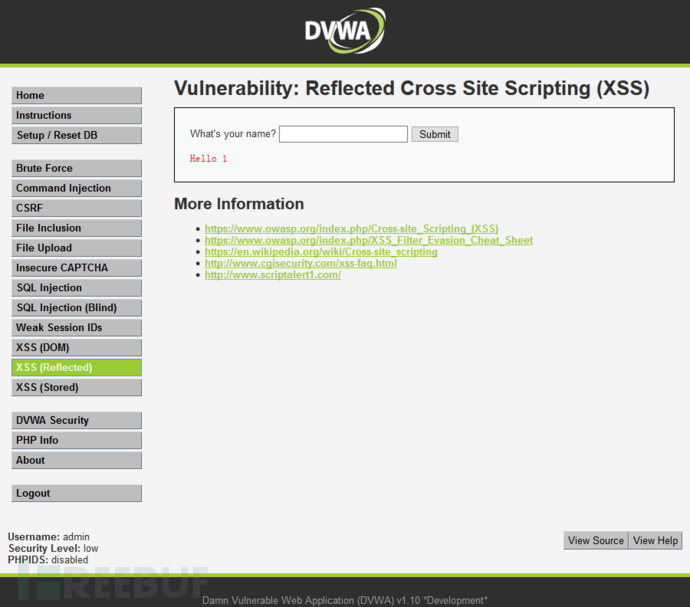Open the Wikipedia Cross-site scripting link
The width and height of the screenshot is (690, 607).
(x=321, y=252)
